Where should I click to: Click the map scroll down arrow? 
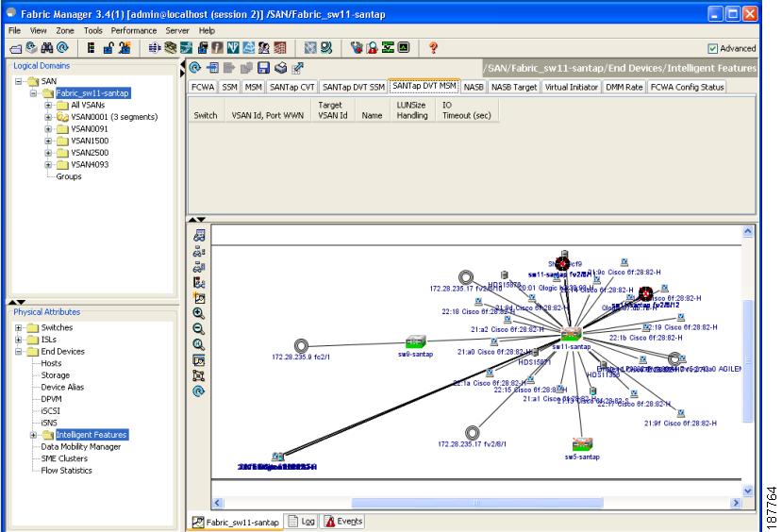click(748, 490)
